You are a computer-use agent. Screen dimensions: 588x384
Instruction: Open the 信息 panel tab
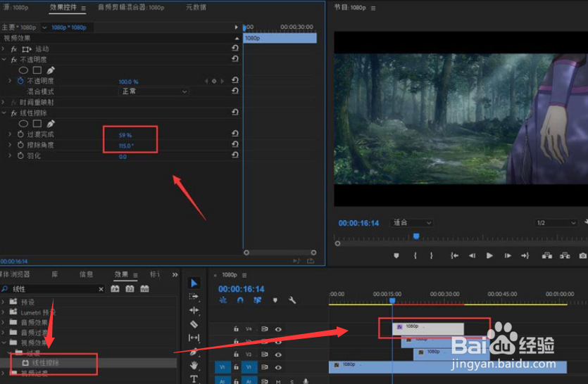pyautogui.click(x=86, y=274)
